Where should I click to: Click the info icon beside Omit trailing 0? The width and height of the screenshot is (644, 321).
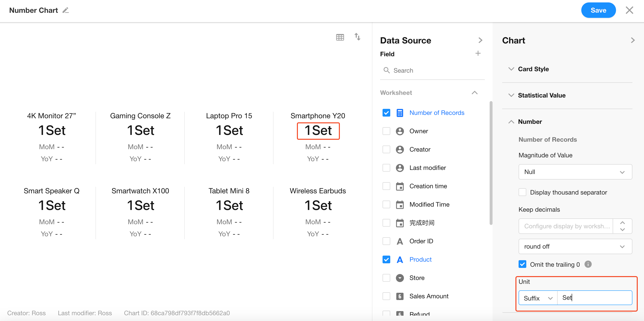tap(588, 264)
